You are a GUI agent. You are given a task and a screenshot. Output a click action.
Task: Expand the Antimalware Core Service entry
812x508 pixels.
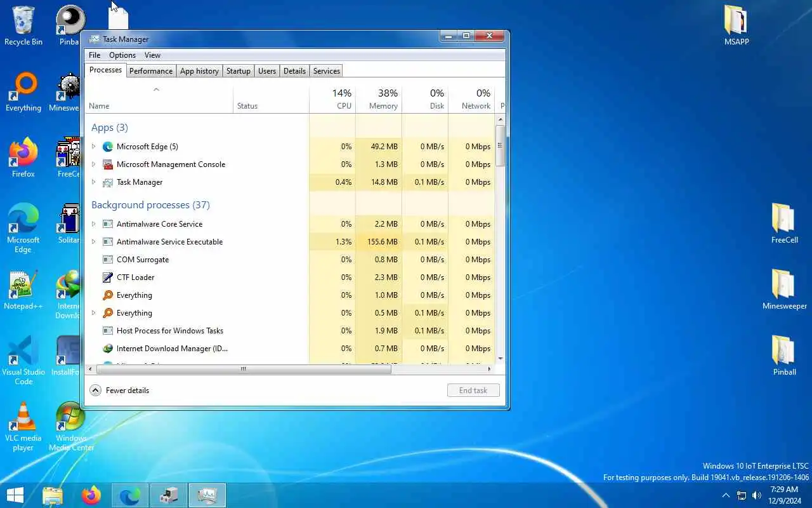coord(94,224)
